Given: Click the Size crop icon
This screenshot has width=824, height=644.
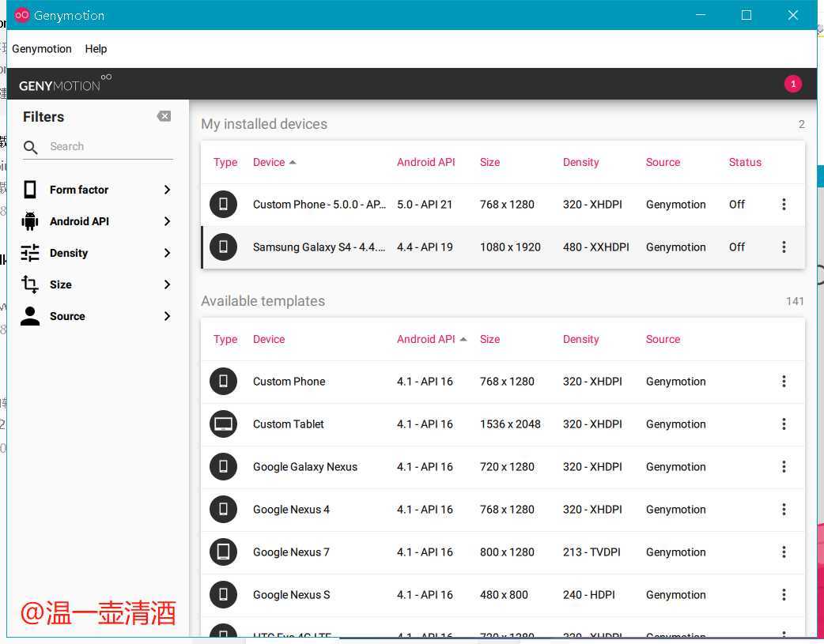Looking at the screenshot, I should pos(30,284).
